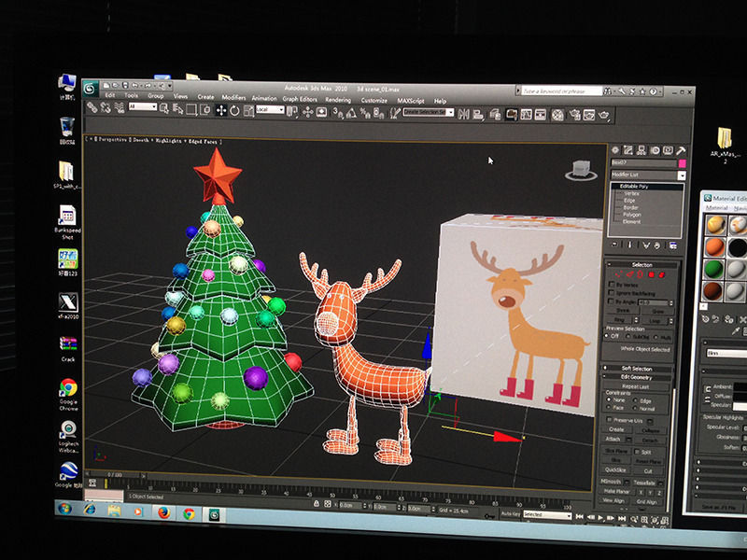
Task: Switch to the Motion command panel
Action: click(655, 150)
